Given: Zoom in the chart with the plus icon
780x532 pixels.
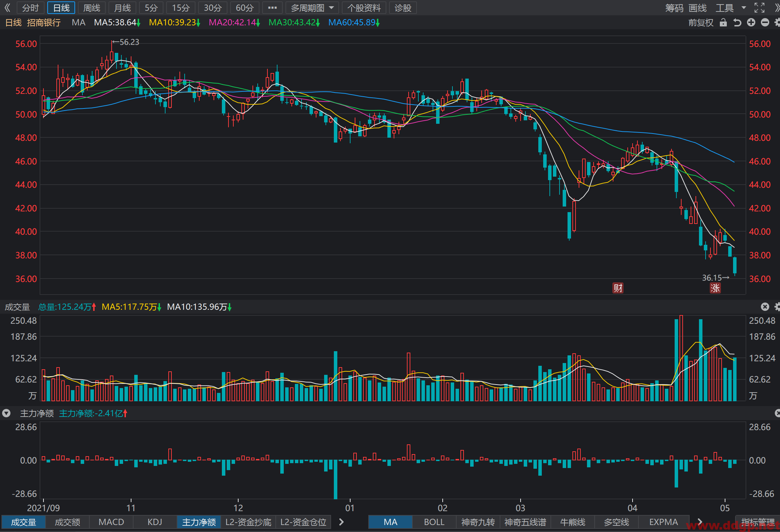Looking at the screenshot, I should click(751, 23).
